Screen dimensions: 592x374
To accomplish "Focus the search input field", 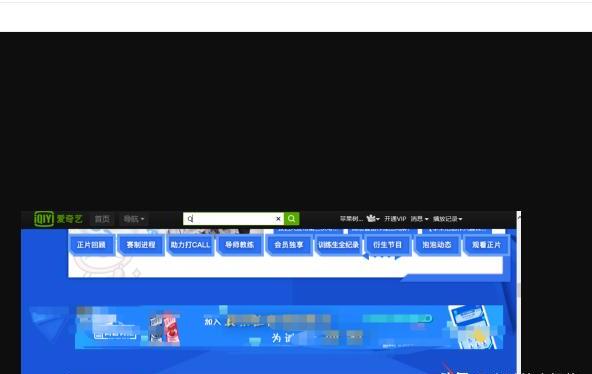I will (229, 219).
